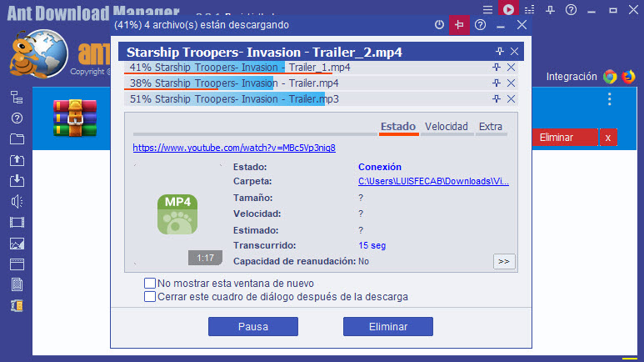Close the Trailer_2.mp4 download header
This screenshot has height=362, width=644.
click(x=514, y=52)
